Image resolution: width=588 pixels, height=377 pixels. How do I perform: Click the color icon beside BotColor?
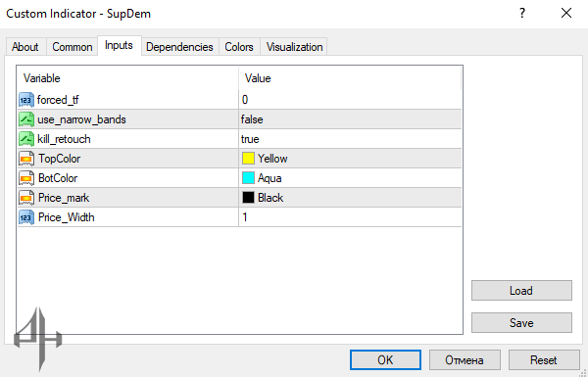pos(25,178)
